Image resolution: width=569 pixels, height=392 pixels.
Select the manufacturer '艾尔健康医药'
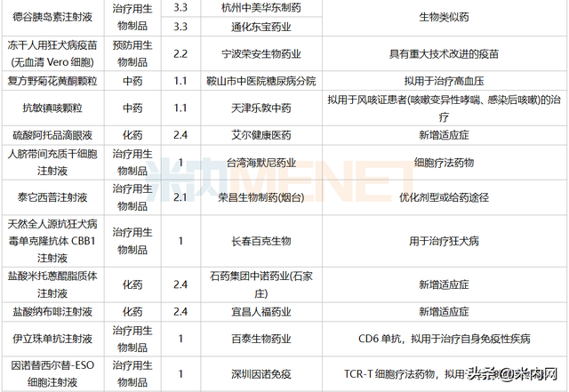(261, 135)
